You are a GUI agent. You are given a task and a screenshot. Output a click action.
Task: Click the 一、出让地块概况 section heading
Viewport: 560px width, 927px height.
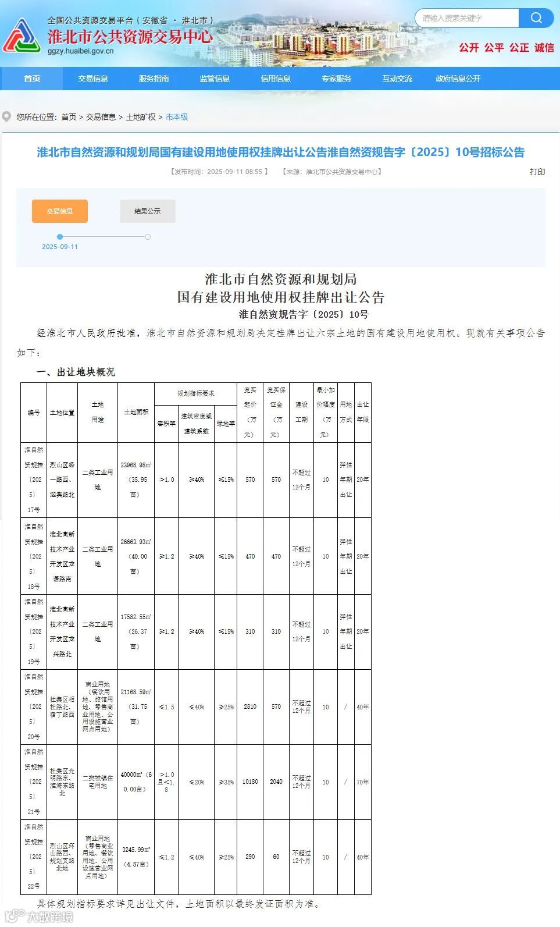pyautogui.click(x=76, y=372)
